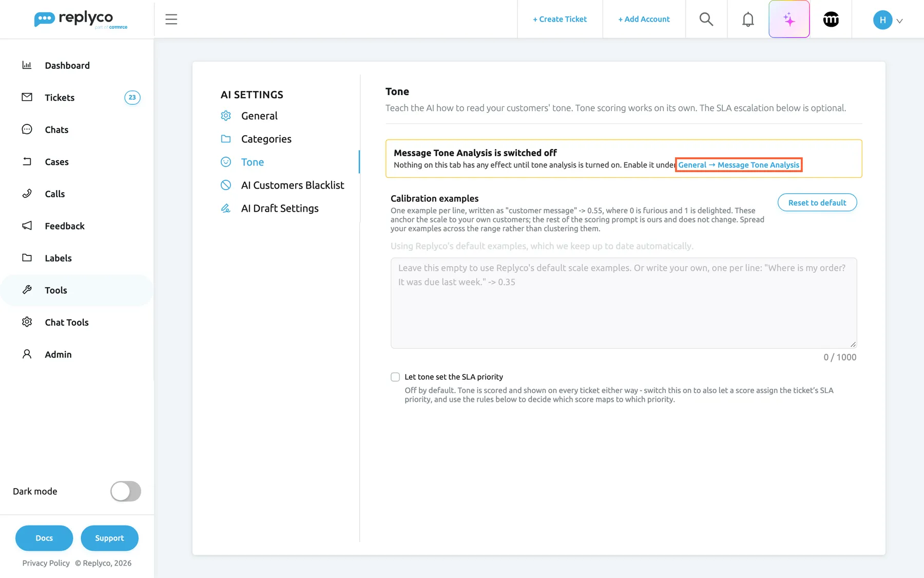Click the Tickets count badge 23
This screenshot has width=924, height=578.
pos(132,98)
